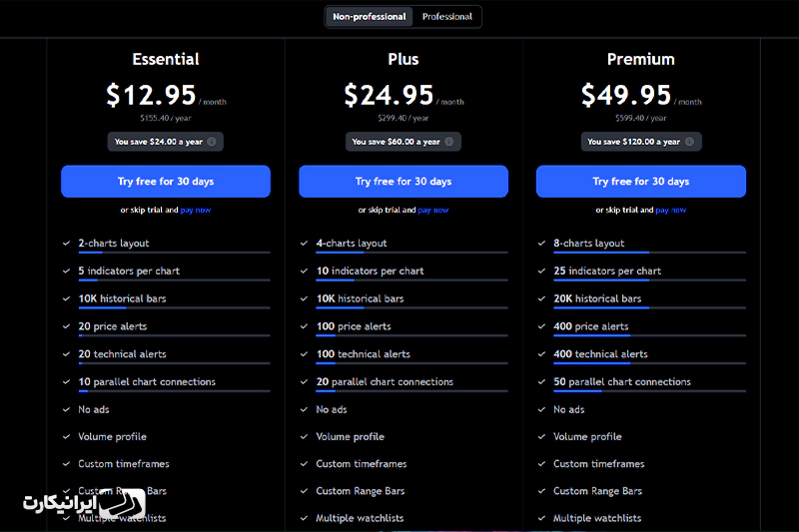Click pay now link under Premium
The image size is (799, 532).
(x=670, y=210)
